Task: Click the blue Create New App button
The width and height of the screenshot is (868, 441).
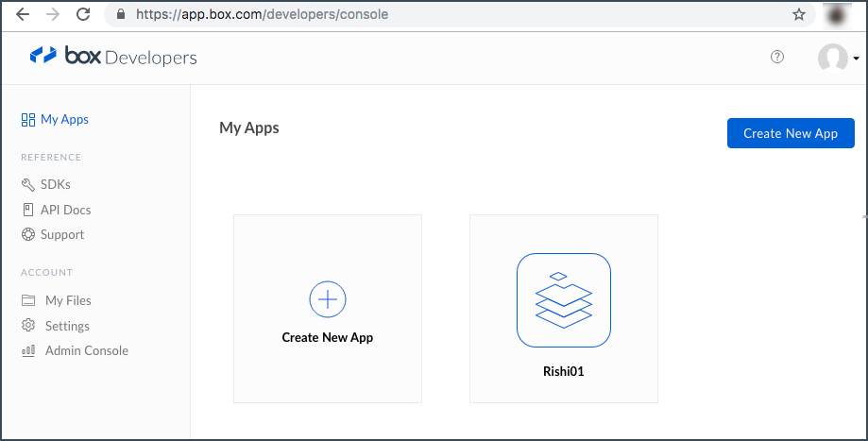Action: point(791,133)
